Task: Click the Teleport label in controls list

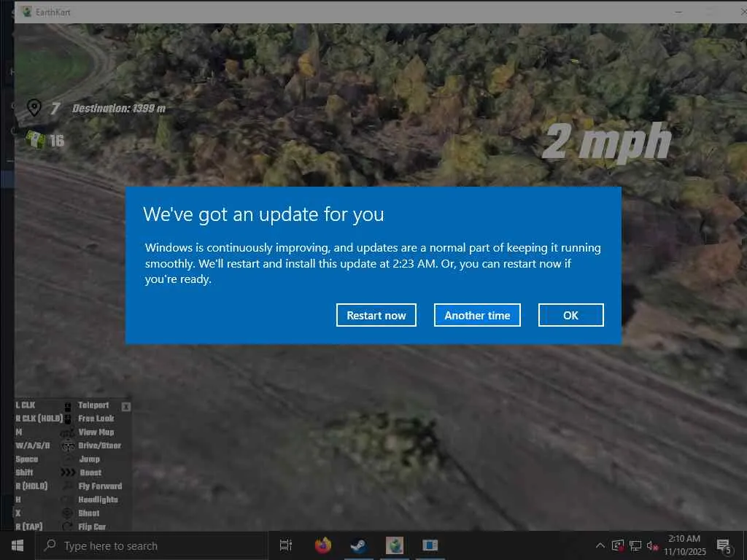Action: pos(93,405)
